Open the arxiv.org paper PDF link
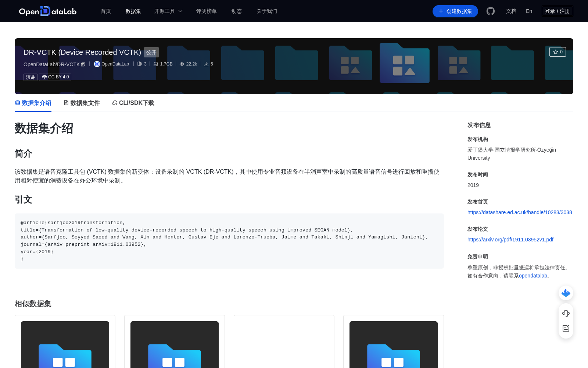The width and height of the screenshot is (588, 368). 510,240
